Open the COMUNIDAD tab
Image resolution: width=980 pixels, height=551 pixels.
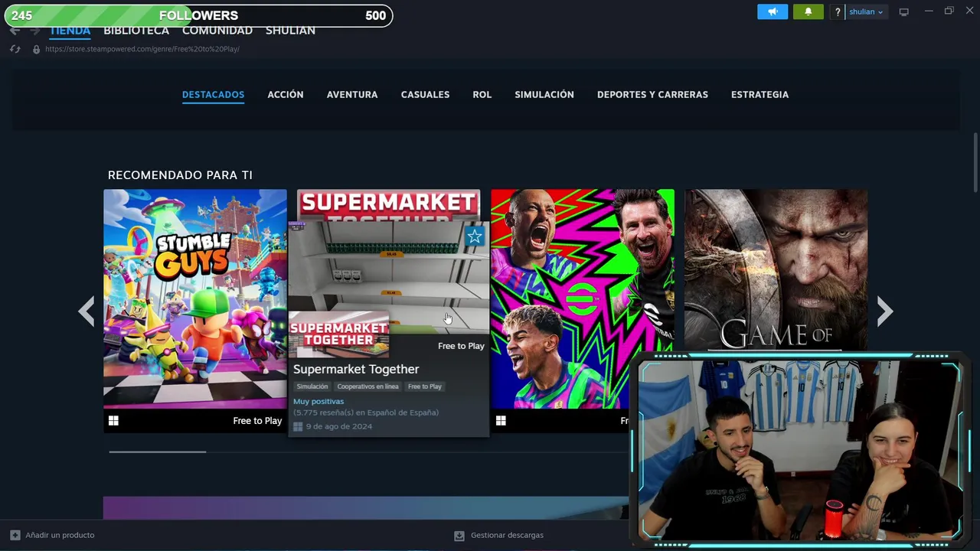[217, 31]
